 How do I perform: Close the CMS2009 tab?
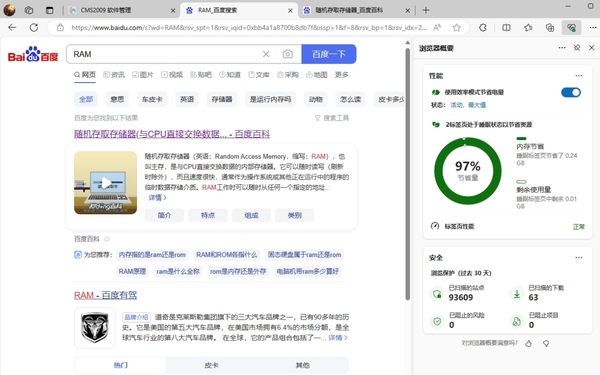[x=173, y=11]
